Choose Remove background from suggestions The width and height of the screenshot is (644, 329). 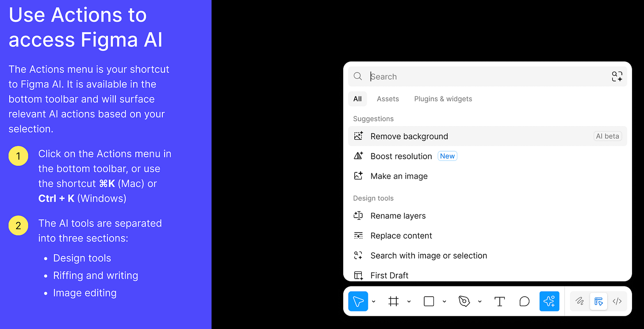click(x=487, y=136)
